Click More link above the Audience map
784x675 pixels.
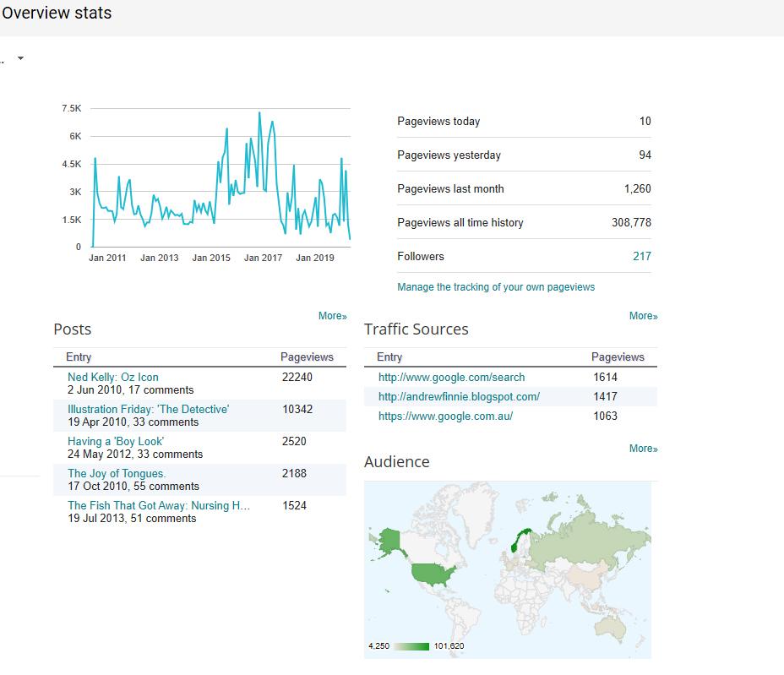click(643, 449)
